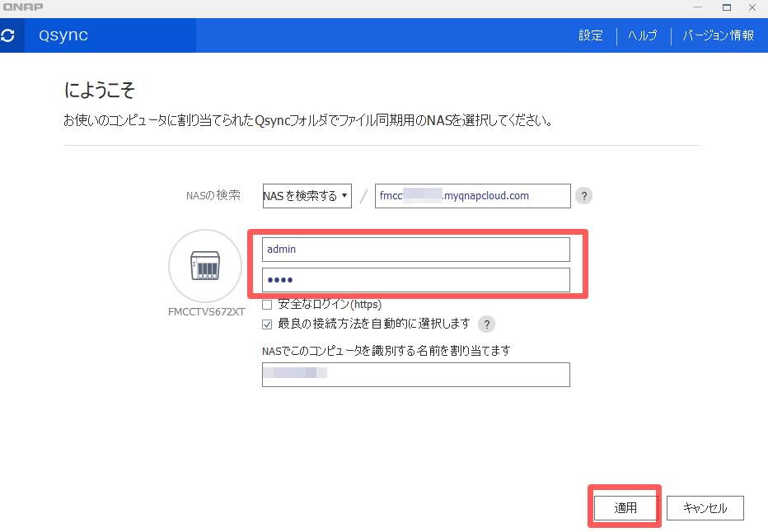Minimize the Qsync window
Image resolution: width=768 pixels, height=532 pixels.
[x=697, y=7]
